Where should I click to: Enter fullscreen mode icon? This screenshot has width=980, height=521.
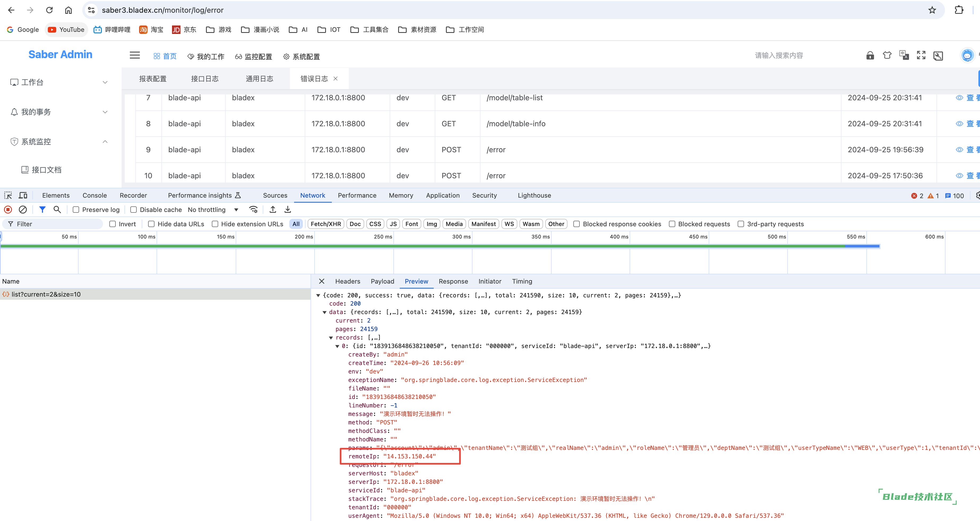(921, 55)
